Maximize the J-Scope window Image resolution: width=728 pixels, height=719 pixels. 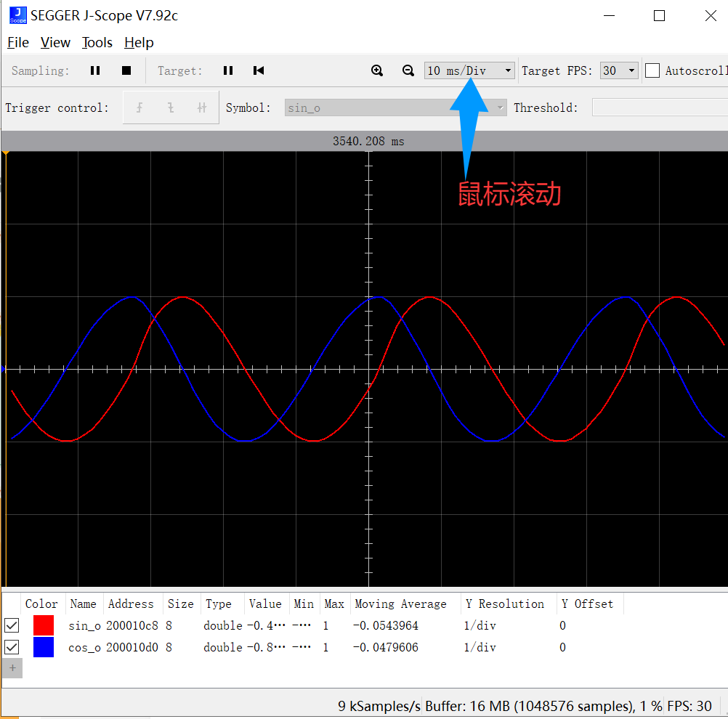coord(659,15)
